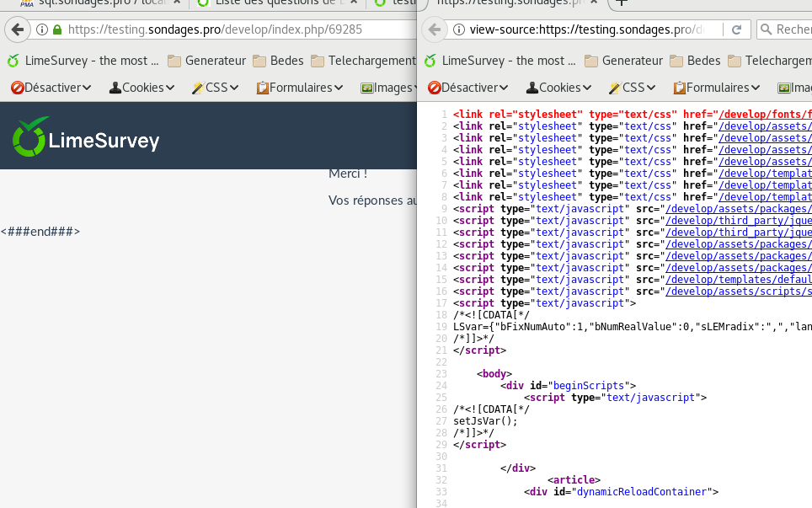
Task: Open the first stylesheet href link on line 1
Action: 763,115
